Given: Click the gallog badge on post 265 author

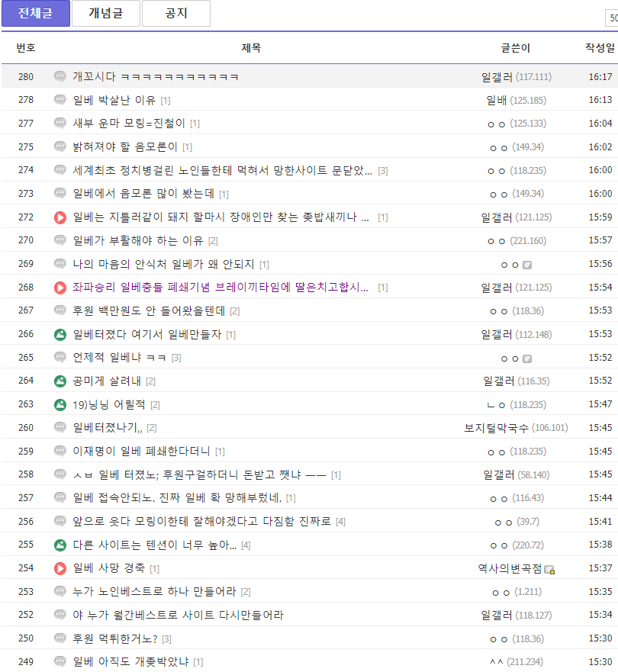Looking at the screenshot, I should pyautogui.click(x=527, y=359).
